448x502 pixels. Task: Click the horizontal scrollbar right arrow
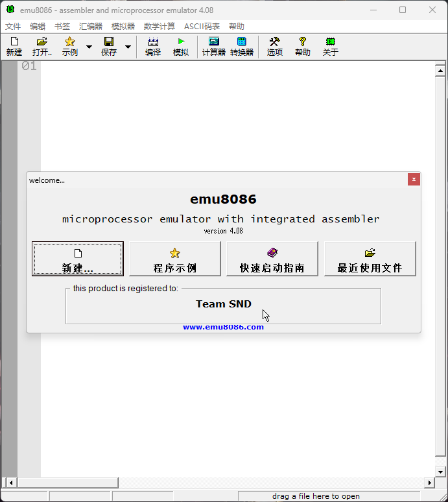pyautogui.click(x=429, y=483)
